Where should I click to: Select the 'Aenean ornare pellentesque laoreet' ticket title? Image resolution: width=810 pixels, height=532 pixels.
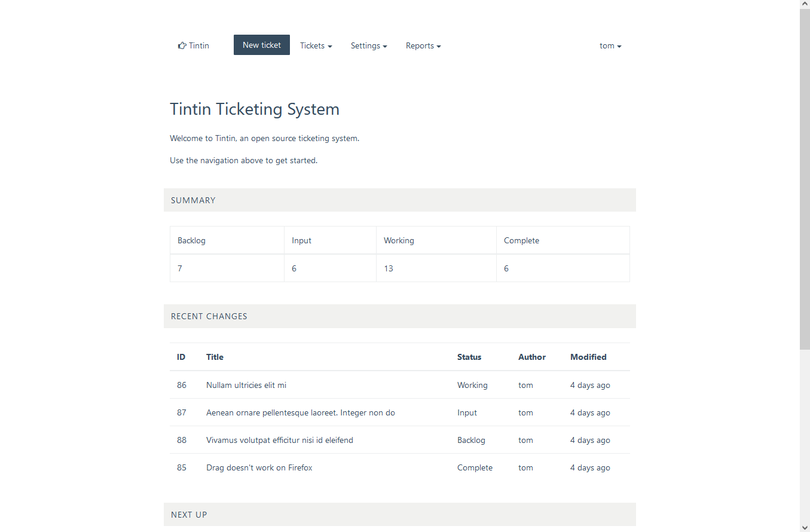300,413
